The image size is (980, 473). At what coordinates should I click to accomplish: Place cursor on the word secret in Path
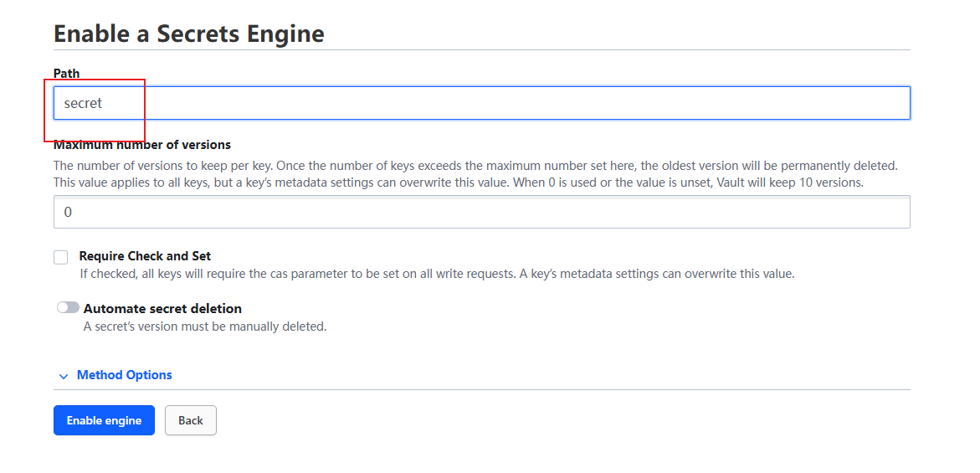pos(83,103)
